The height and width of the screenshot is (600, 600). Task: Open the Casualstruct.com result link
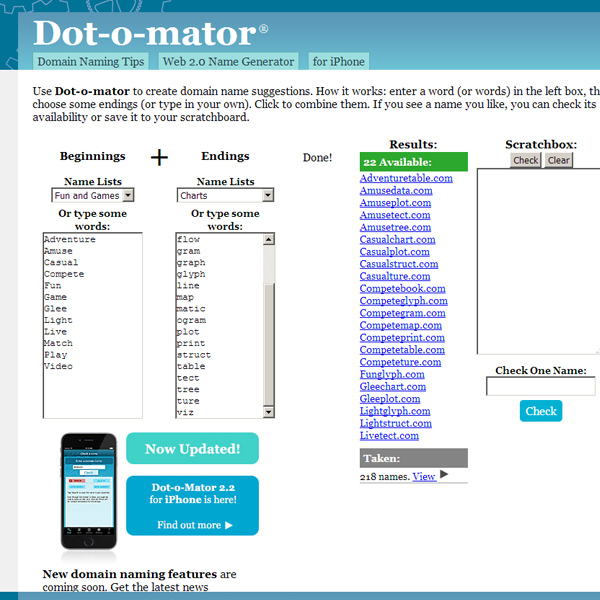(x=399, y=264)
